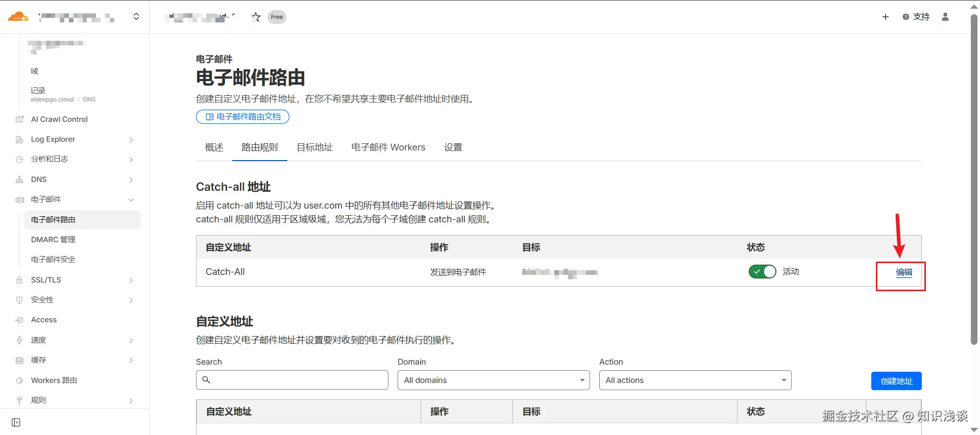Click the 创建地址 button

click(896, 381)
